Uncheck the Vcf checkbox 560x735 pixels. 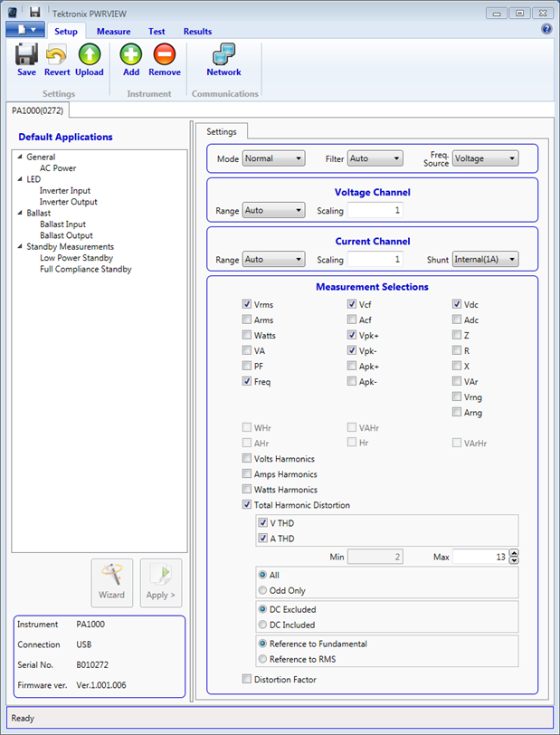[x=351, y=304]
